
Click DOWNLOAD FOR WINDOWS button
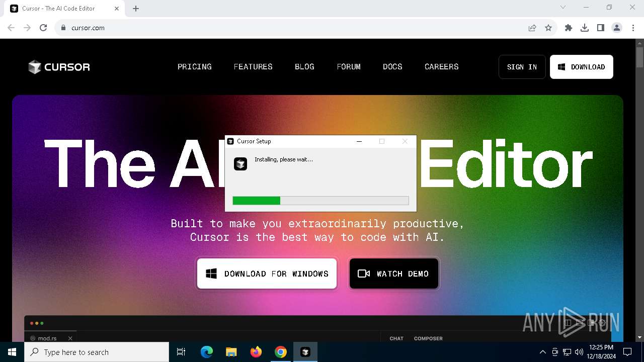coord(267,274)
